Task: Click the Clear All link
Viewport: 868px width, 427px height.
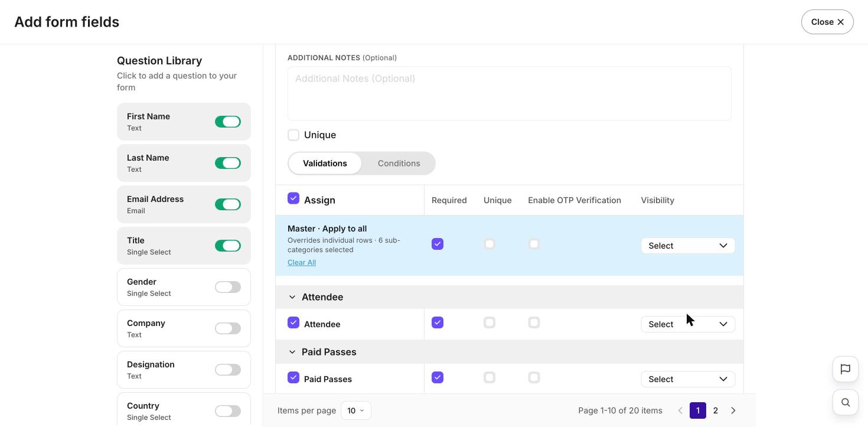Action: click(x=302, y=262)
